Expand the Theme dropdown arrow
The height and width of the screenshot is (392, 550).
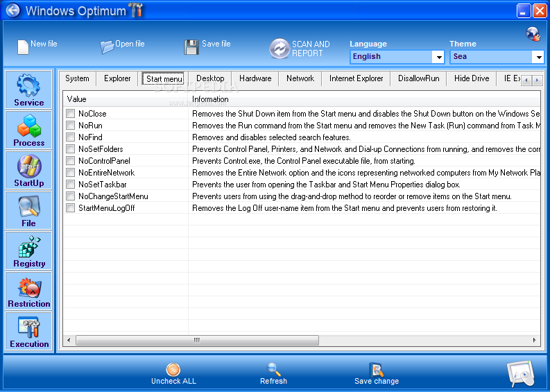(x=538, y=57)
